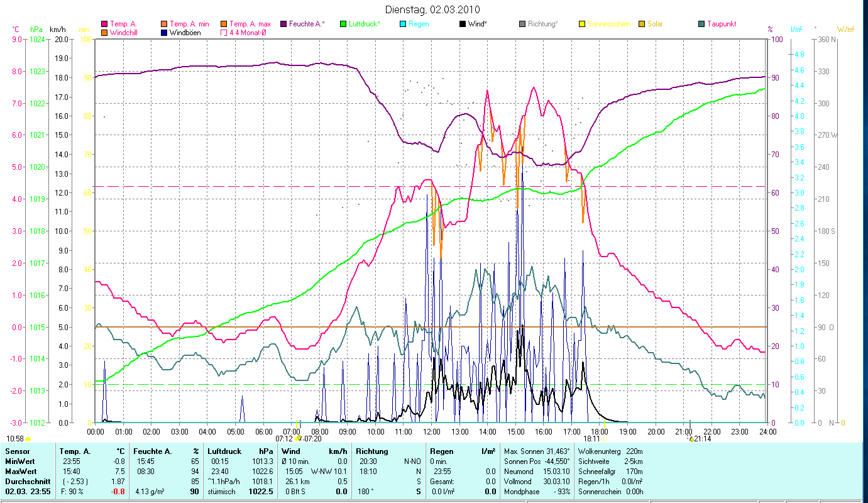Image resolution: width=868 pixels, height=503 pixels.
Task: Toggle the Temp. A. max legend entry
Action: click(223, 25)
